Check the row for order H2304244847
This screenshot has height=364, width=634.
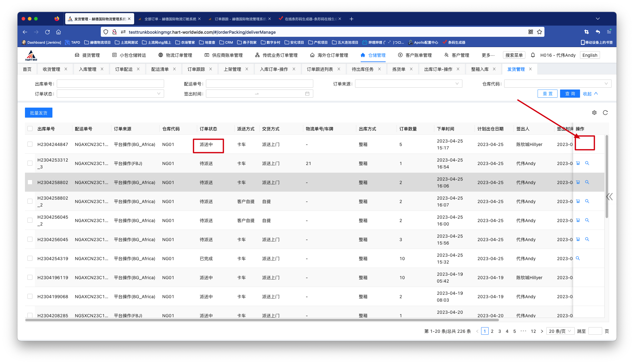pos(30,144)
